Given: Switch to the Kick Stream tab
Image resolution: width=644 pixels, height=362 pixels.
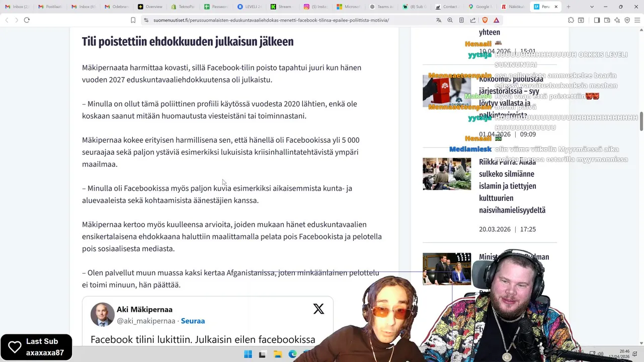Looking at the screenshot, I should 283,7.
